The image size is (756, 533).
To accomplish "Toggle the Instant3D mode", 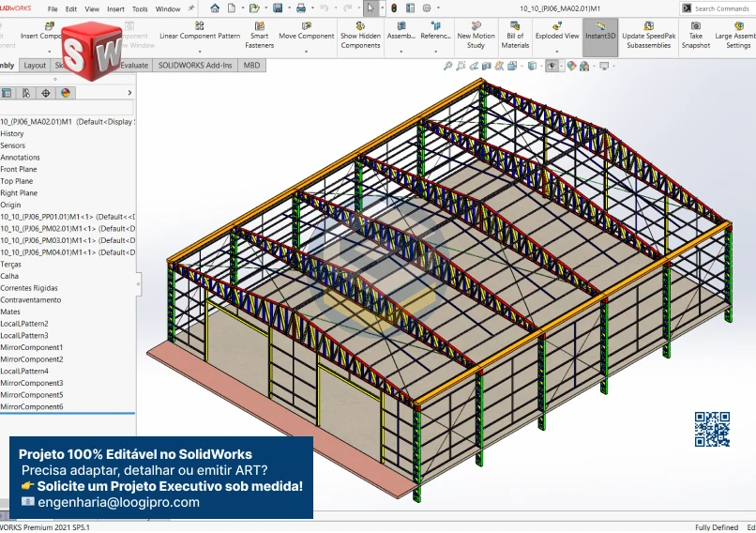I will click(600, 36).
